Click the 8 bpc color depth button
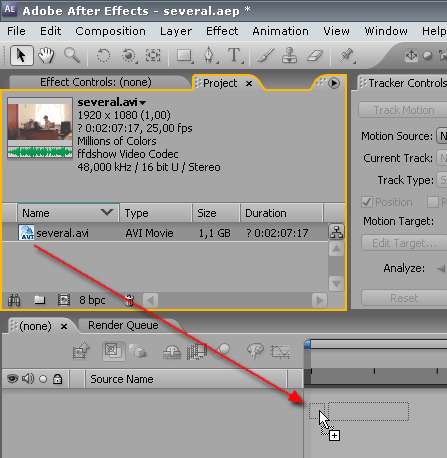 click(x=92, y=300)
